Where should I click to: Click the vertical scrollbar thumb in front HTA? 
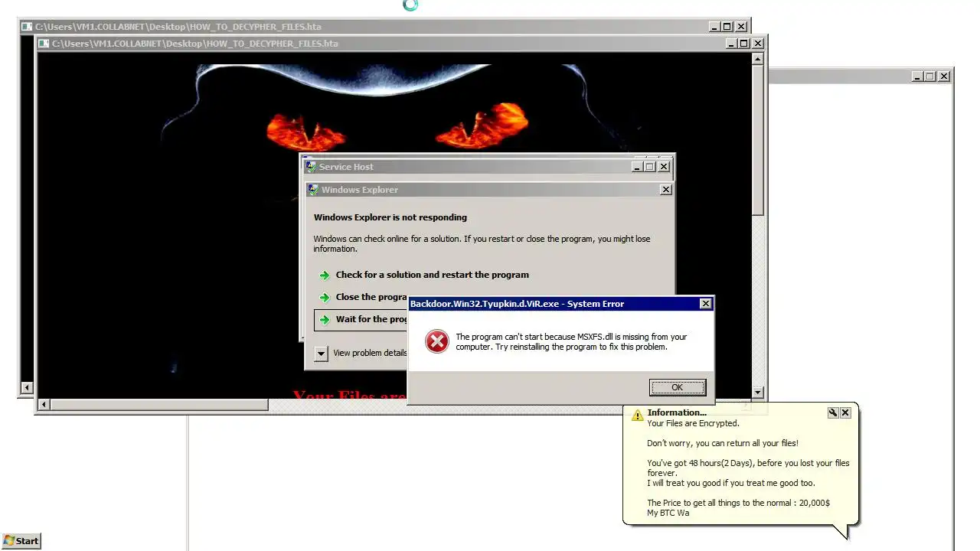(758, 140)
